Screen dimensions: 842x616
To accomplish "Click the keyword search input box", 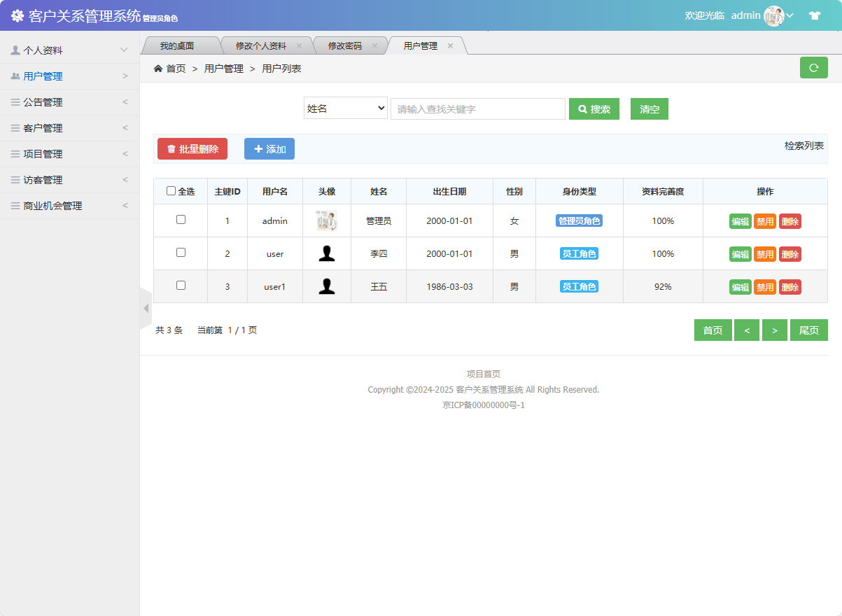I will pyautogui.click(x=477, y=108).
